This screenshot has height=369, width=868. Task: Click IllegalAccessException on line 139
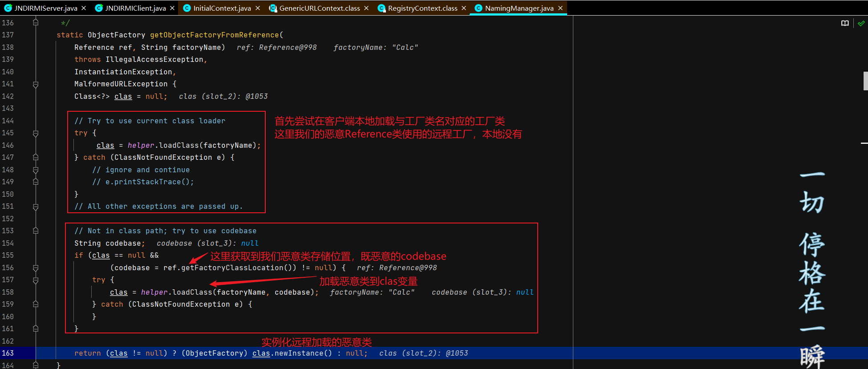(x=154, y=59)
